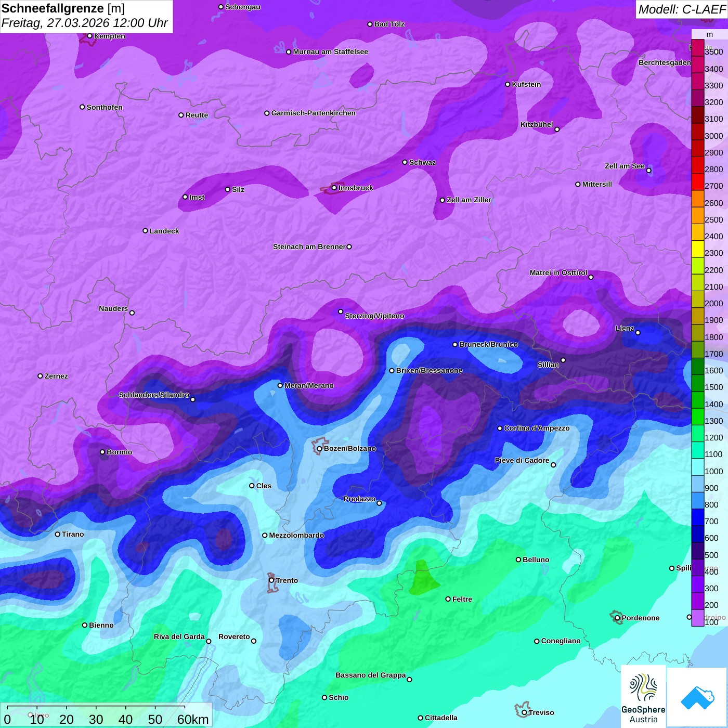Select the Bruneck/Brunico label
This screenshot has height=728, width=728.
[x=488, y=344]
